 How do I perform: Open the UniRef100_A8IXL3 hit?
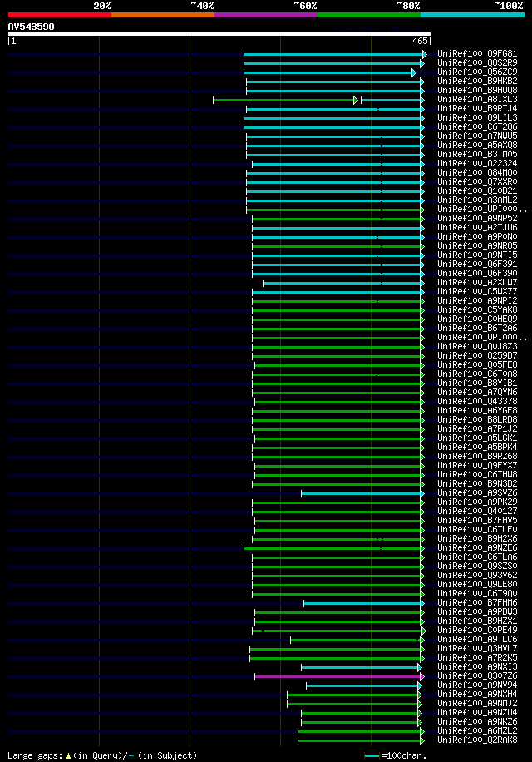(x=477, y=100)
